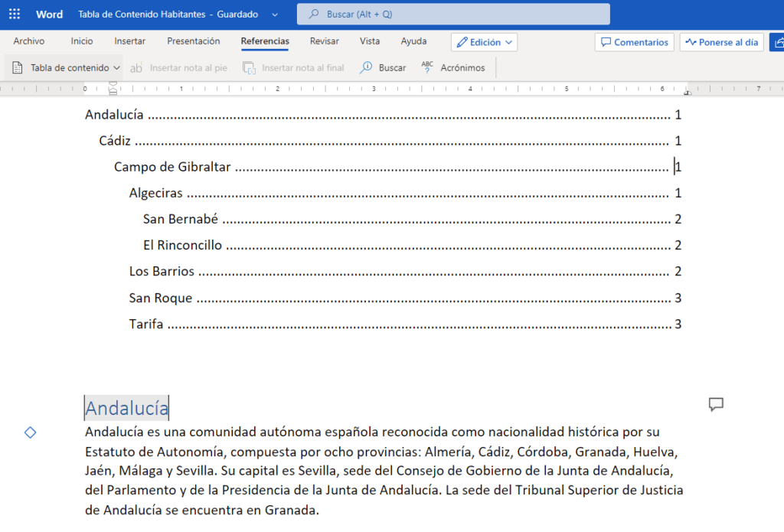784x532 pixels.
Task: Open the Buscar search tool in the ribbon
Action: point(382,67)
